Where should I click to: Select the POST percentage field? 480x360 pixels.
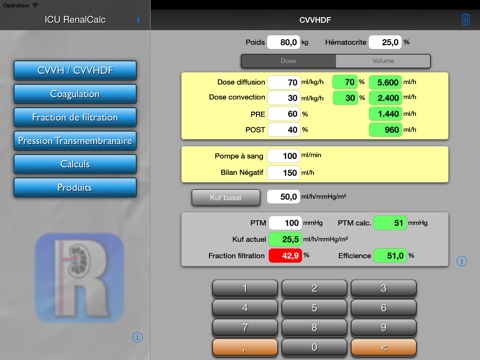coord(284,130)
